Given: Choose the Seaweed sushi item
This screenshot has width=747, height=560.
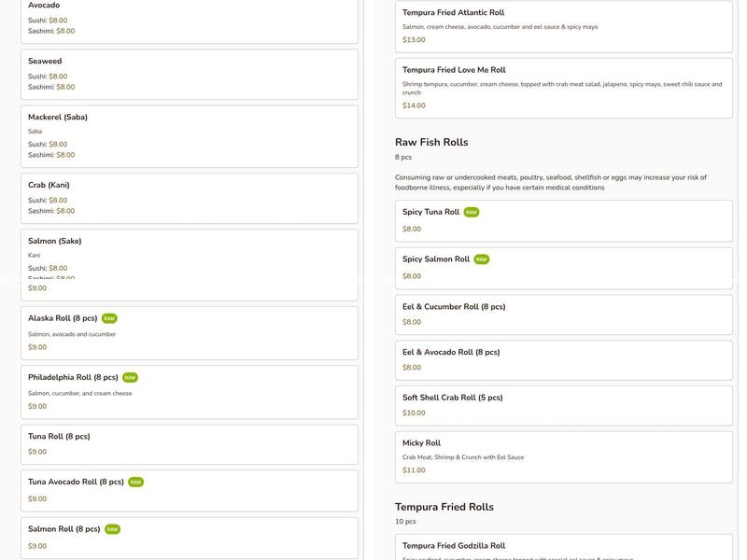Looking at the screenshot, I should (189, 74).
